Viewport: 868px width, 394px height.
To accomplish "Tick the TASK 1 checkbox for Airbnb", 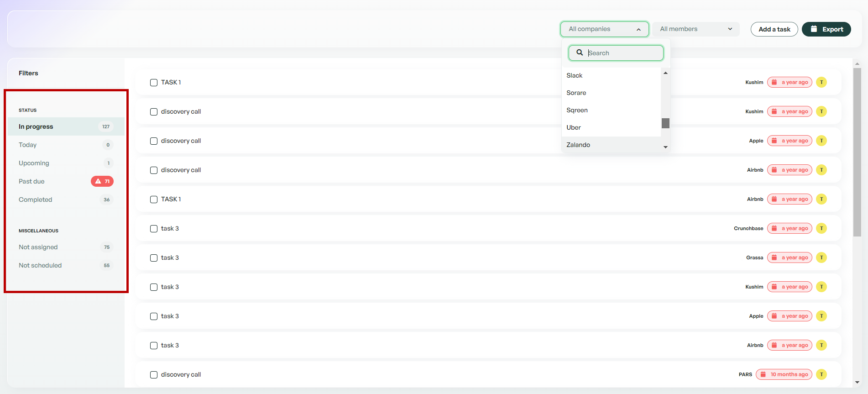I will (154, 200).
